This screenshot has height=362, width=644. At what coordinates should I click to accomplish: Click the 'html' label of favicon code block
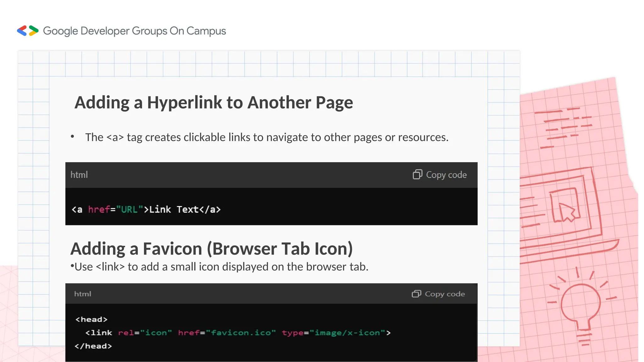82,294
